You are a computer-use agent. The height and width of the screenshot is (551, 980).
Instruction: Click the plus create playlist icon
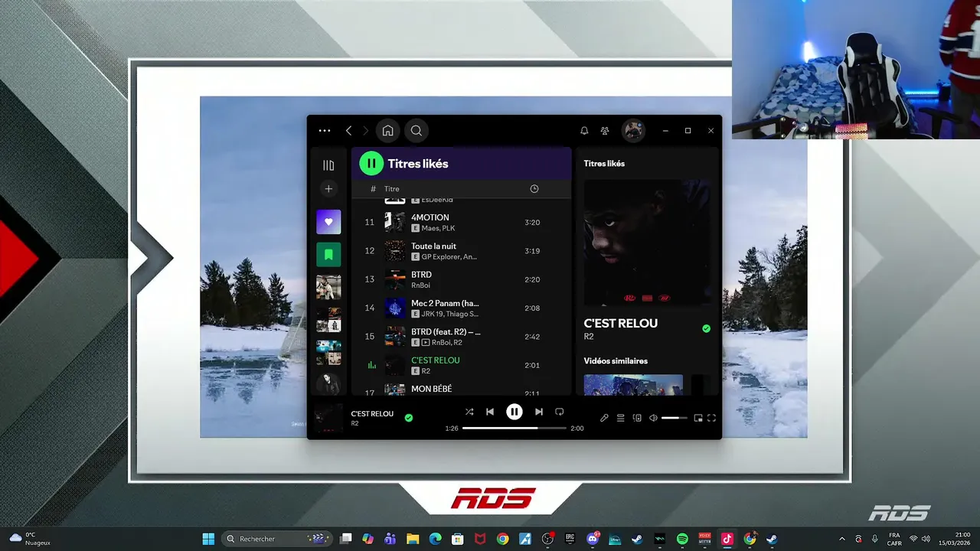[x=328, y=189]
